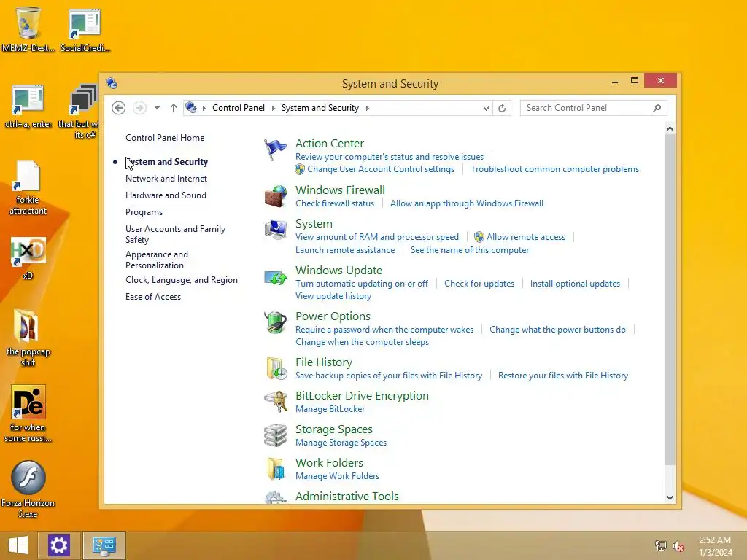Click Change when the computer sleeps
747x560 pixels.
pos(362,342)
